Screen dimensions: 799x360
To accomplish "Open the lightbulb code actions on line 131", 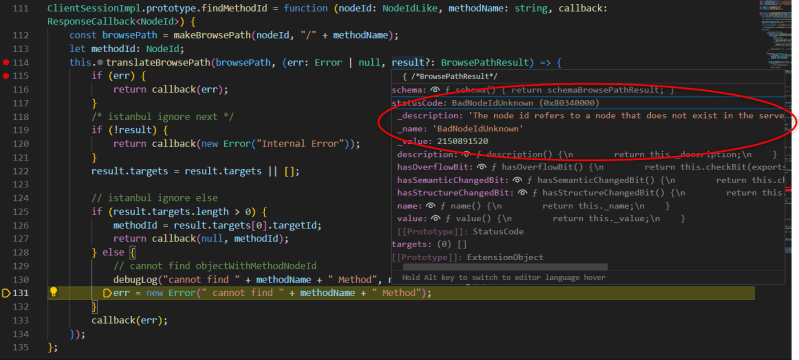I will (x=53, y=292).
